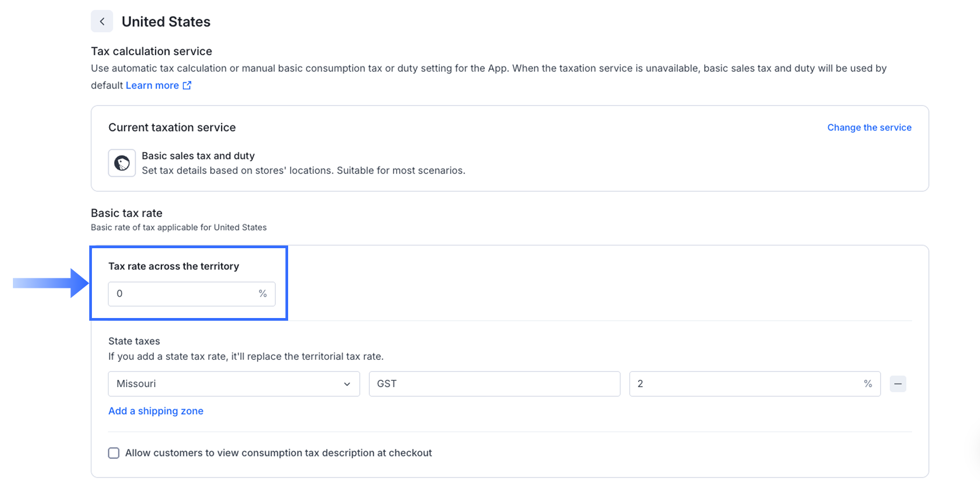This screenshot has width=980, height=491.
Task: Click Change the service
Action: click(869, 127)
